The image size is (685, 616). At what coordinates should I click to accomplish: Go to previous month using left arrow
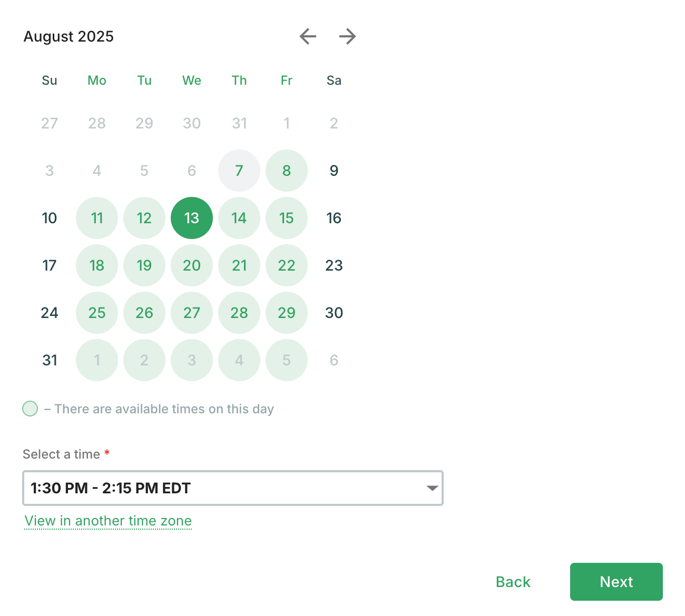click(308, 36)
